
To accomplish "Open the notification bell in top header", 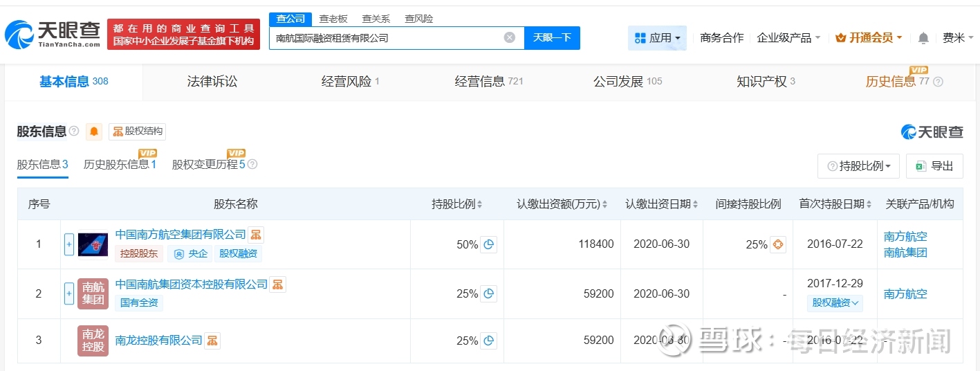I will (923, 38).
